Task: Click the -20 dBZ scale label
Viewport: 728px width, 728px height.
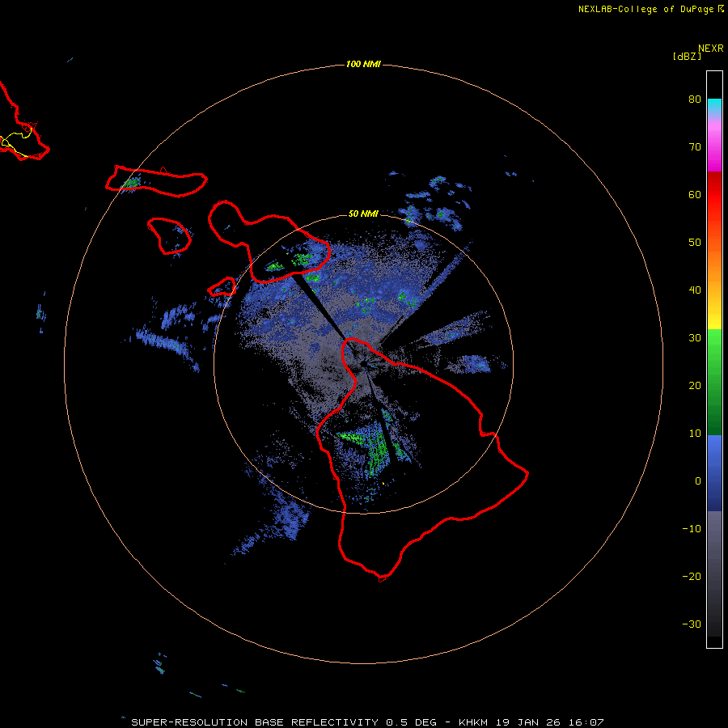Action: pos(692,577)
